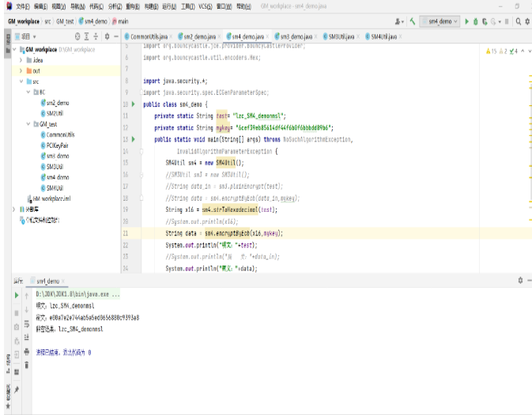The image size is (532, 415).
Task: Close the sm3_demo.java tab
Action: (x=316, y=36)
